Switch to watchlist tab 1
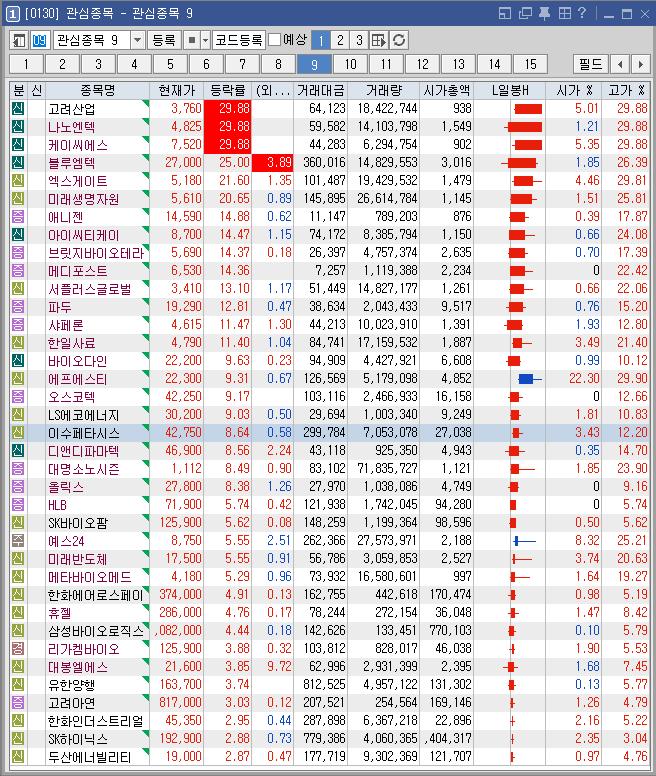The height and width of the screenshot is (776, 656). [x=26, y=64]
